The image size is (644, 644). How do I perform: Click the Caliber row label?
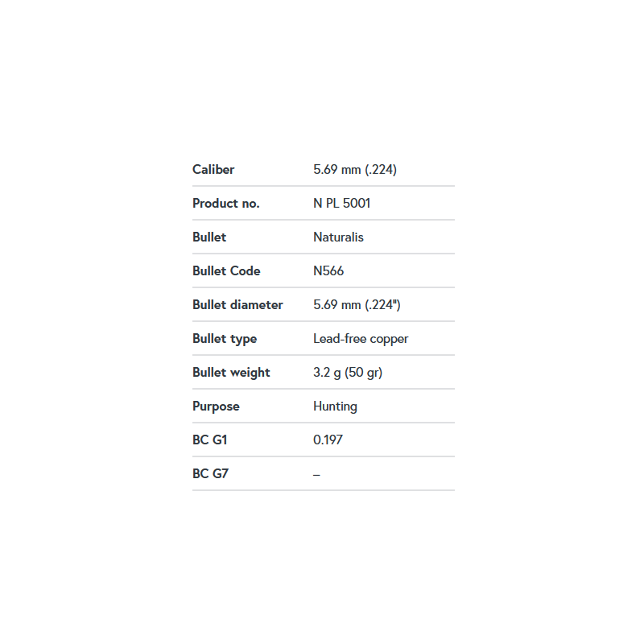[x=213, y=170]
